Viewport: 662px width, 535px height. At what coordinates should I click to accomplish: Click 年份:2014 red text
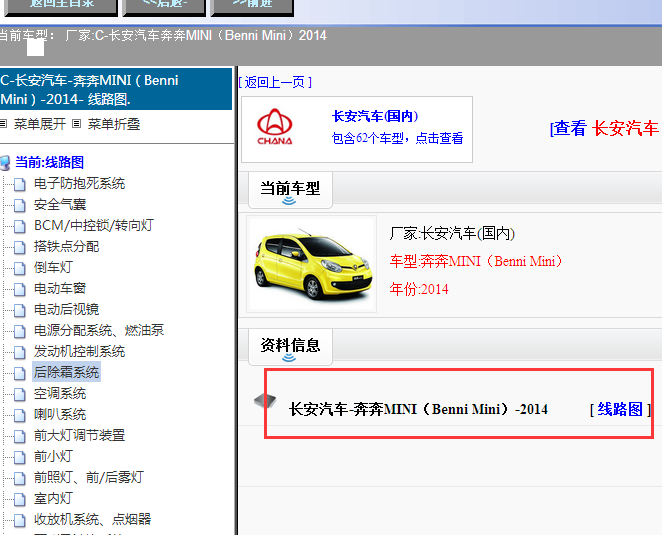coord(419,289)
